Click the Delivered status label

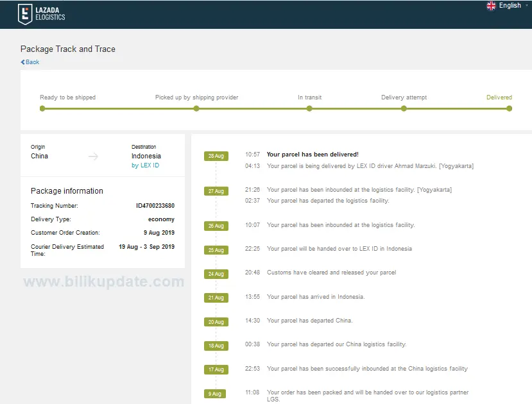click(x=499, y=97)
